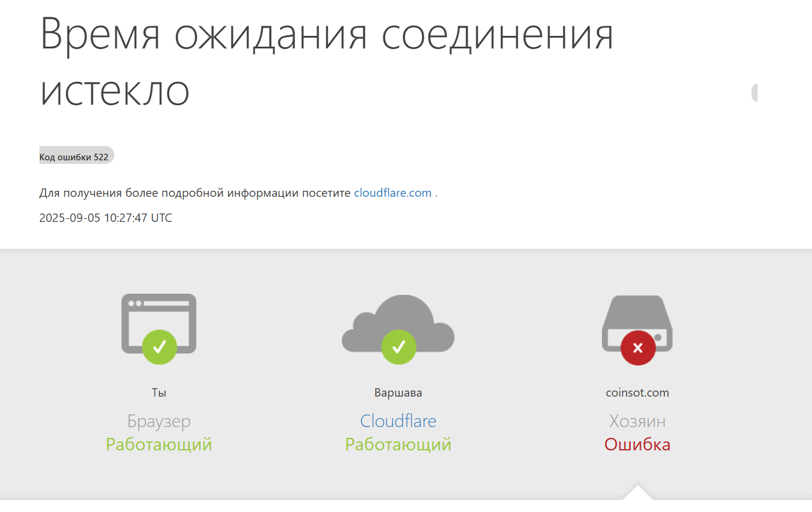Click 'Работающий' status under Браузер
This screenshot has width=812, height=512.
[159, 444]
